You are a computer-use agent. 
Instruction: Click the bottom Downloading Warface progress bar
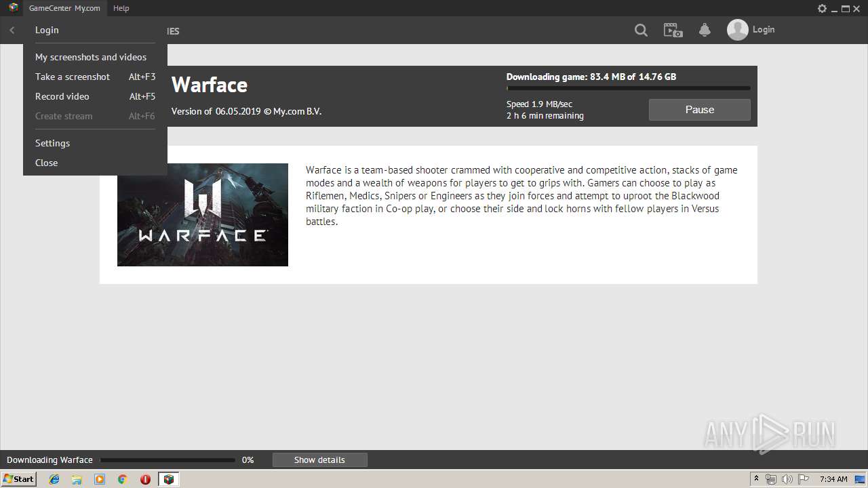pos(167,460)
